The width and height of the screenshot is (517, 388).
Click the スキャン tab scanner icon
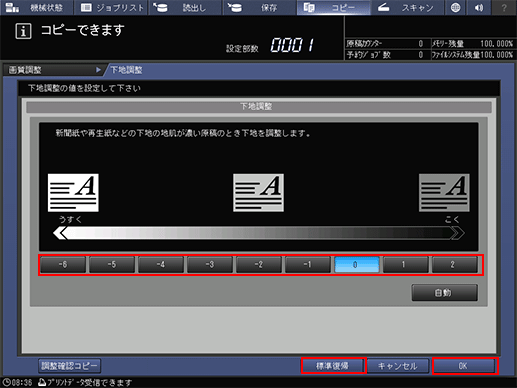384,7
